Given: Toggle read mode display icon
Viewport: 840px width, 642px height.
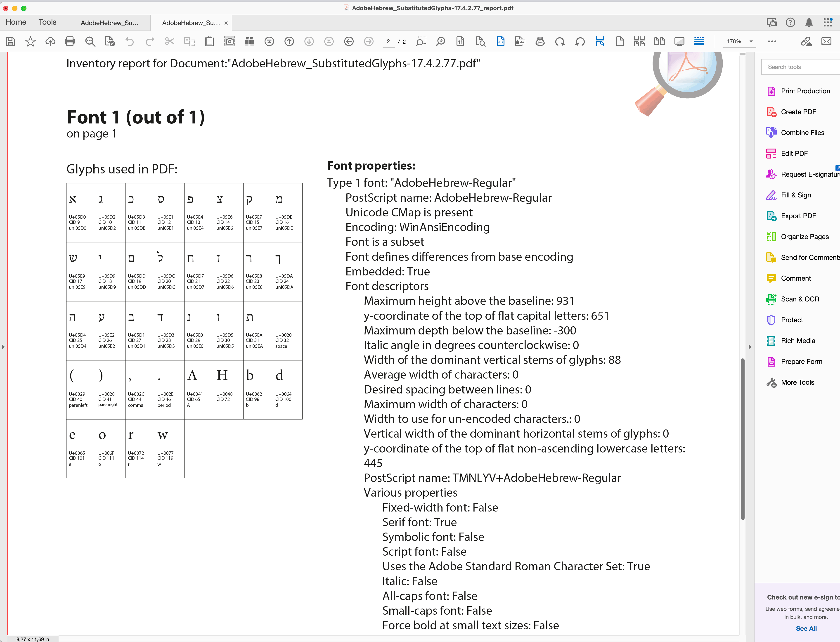Looking at the screenshot, I should pyautogui.click(x=679, y=41).
